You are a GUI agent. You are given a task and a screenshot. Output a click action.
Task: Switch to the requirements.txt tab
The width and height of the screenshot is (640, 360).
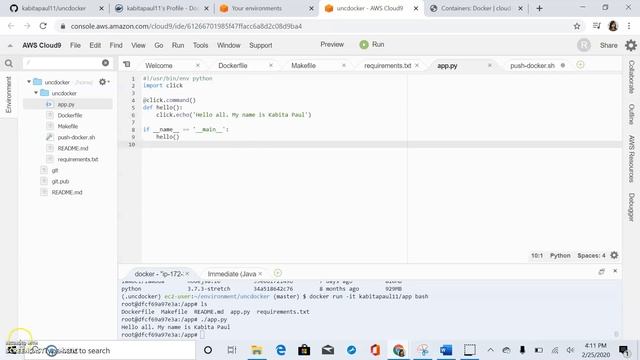[387, 65]
